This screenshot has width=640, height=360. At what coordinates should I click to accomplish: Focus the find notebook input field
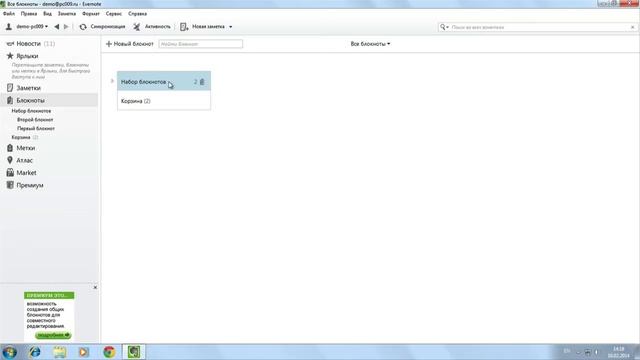(200, 44)
